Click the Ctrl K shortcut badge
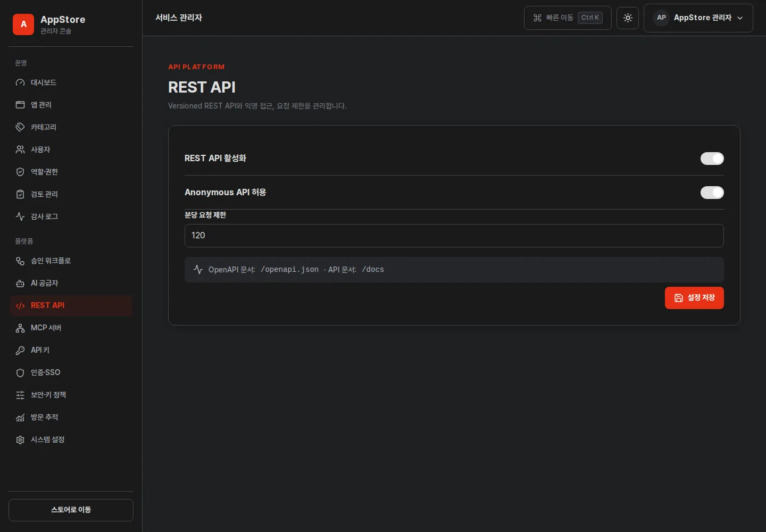This screenshot has height=532, width=766. [590, 18]
